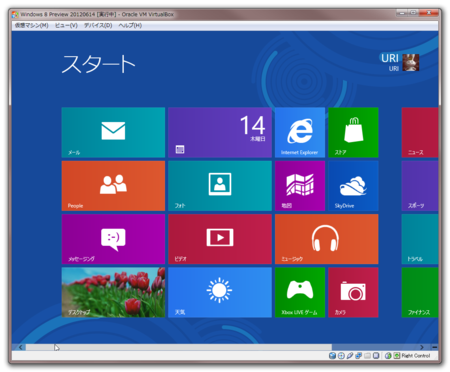Open the 天気 (Weather) tile
Image resolution: width=450 pixels, height=372 pixels.
click(x=220, y=292)
